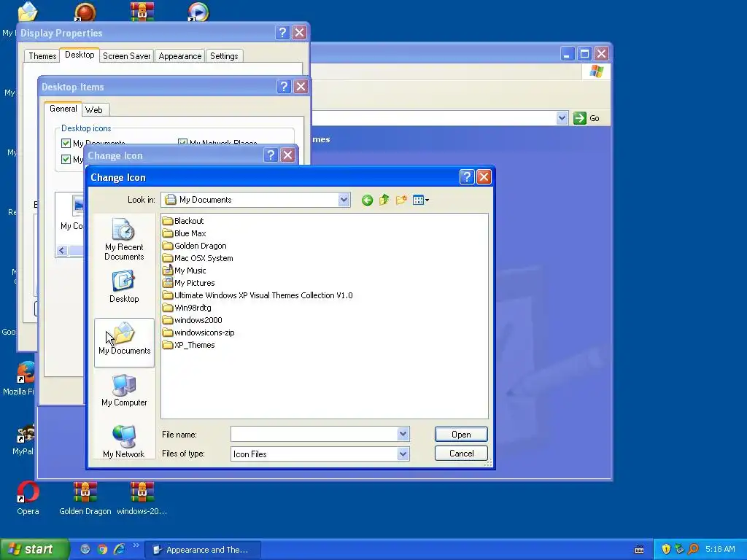Click security shield tray icon
Viewport: 747px width, 560px height.
(666, 549)
